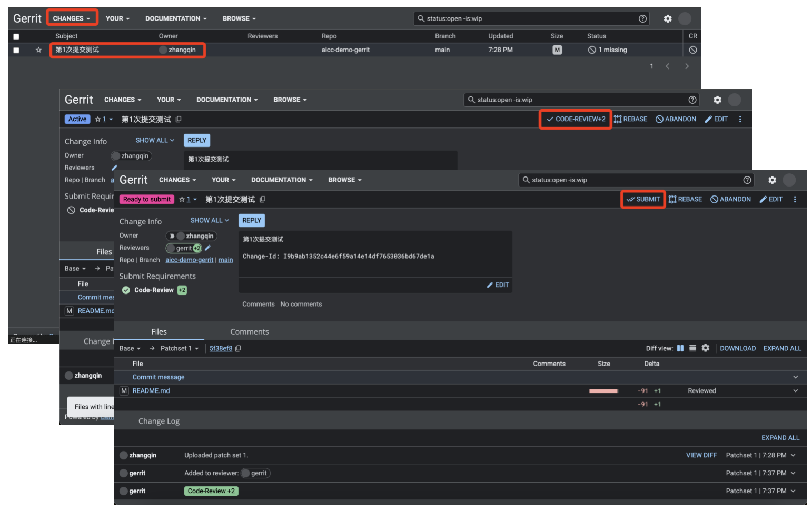Tick the select-all checkbox in list header
Viewport: 812px width, 510px height.
pyautogui.click(x=16, y=36)
